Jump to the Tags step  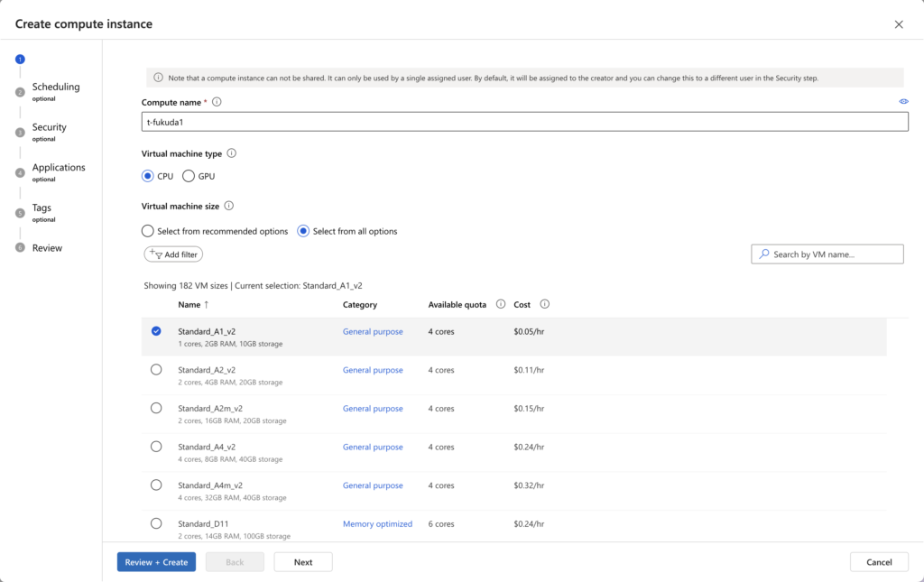[x=42, y=208]
